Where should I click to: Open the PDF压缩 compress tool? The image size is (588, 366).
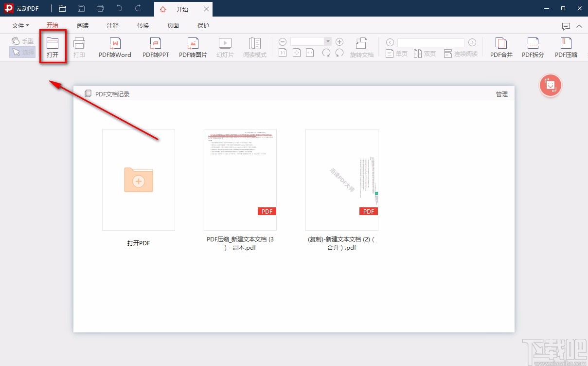[566, 47]
